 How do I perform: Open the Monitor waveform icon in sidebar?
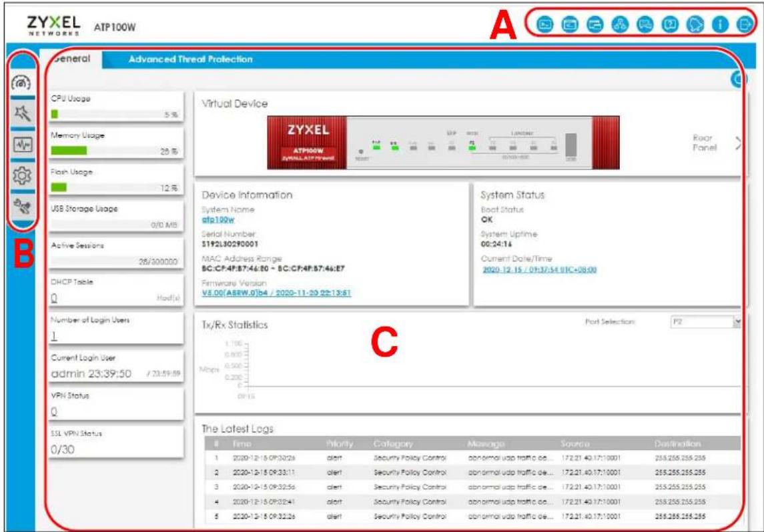[x=21, y=145]
